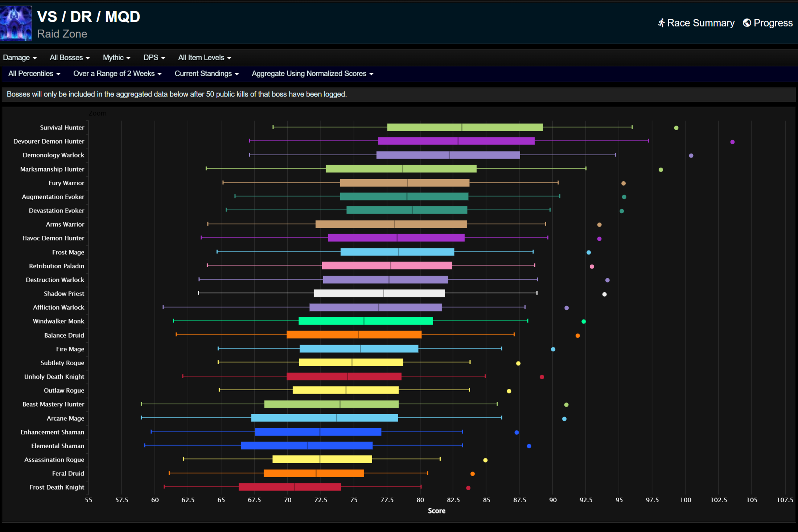The width and height of the screenshot is (798, 532).
Task: Click the Balance Druid orange outlier dot
Action: coord(577,335)
